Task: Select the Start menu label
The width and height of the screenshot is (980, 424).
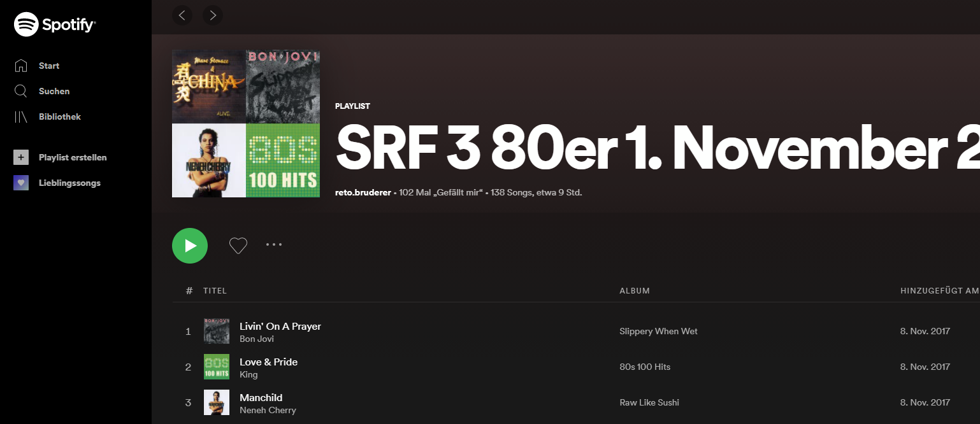Action: coord(49,66)
